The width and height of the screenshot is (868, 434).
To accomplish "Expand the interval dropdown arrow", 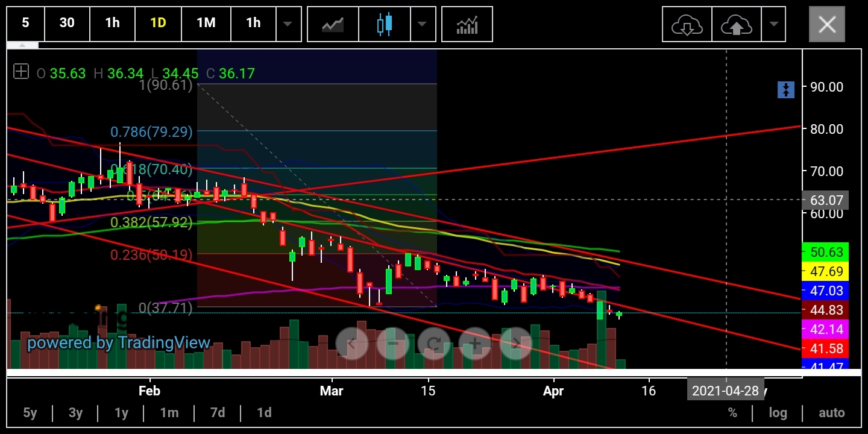I will click(x=288, y=24).
